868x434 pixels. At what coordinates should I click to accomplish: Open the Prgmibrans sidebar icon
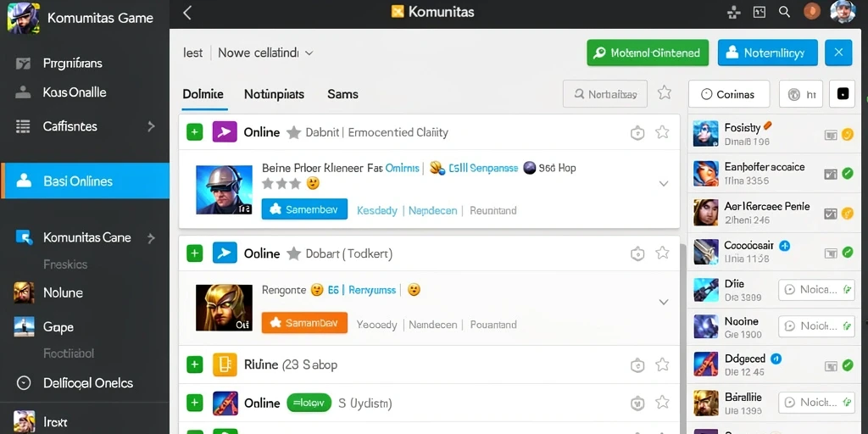(23, 64)
